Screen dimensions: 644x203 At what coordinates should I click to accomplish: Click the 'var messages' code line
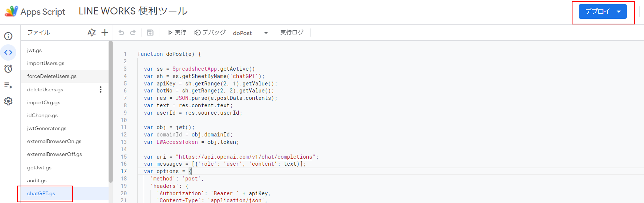coord(225,164)
